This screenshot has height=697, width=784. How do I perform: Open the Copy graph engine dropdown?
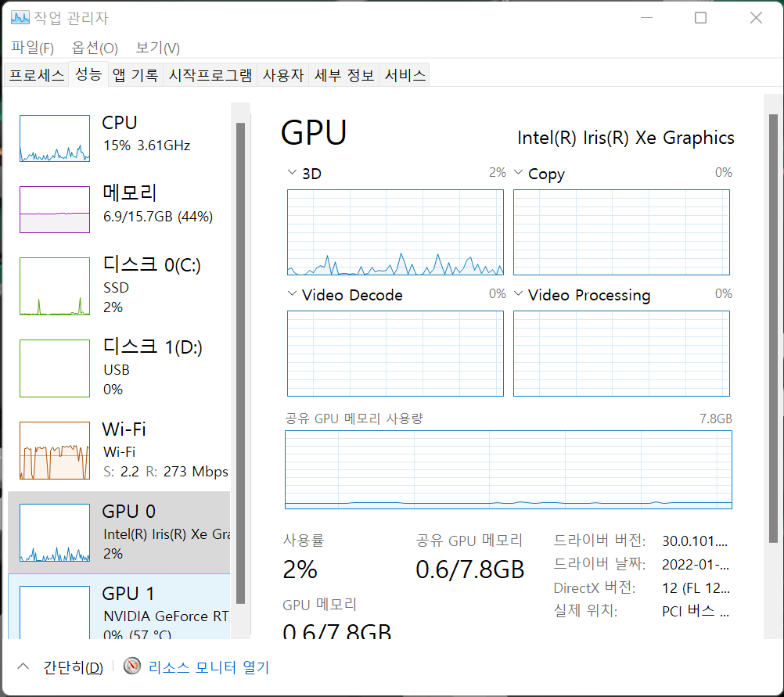click(519, 173)
